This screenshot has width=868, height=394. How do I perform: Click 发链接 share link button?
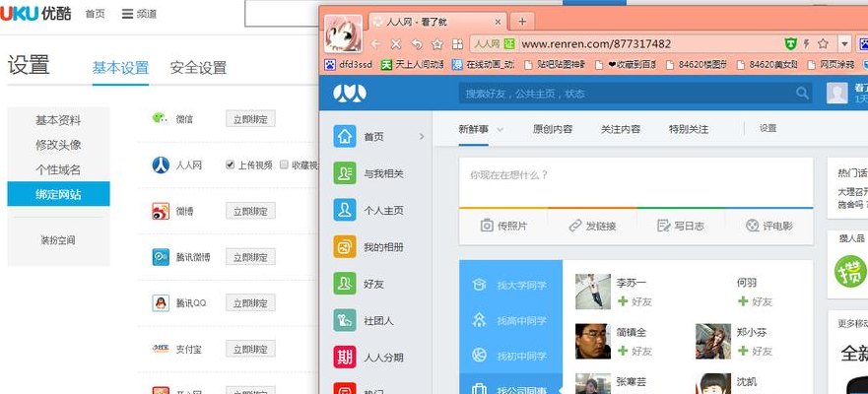pos(592,226)
